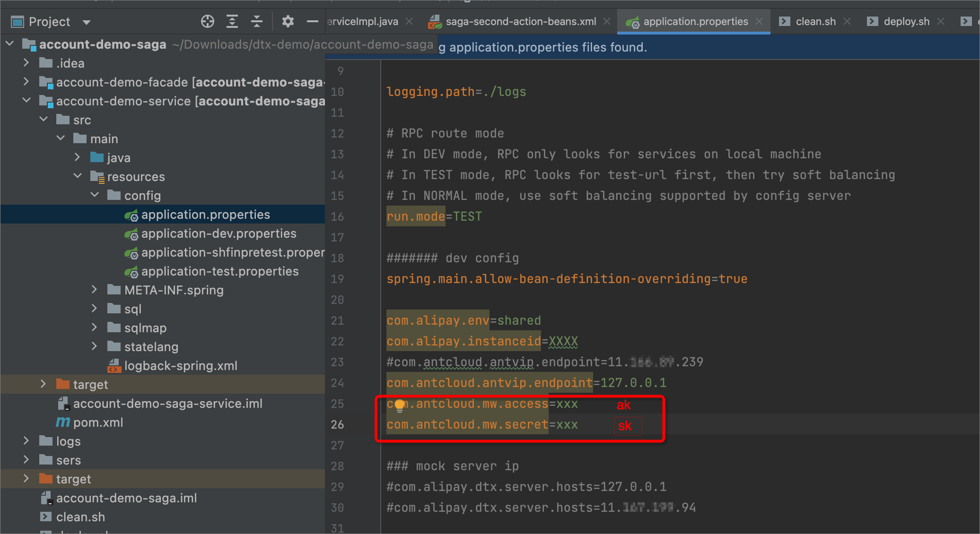Click the shell script icon on deploy.sh tab

tap(872, 21)
